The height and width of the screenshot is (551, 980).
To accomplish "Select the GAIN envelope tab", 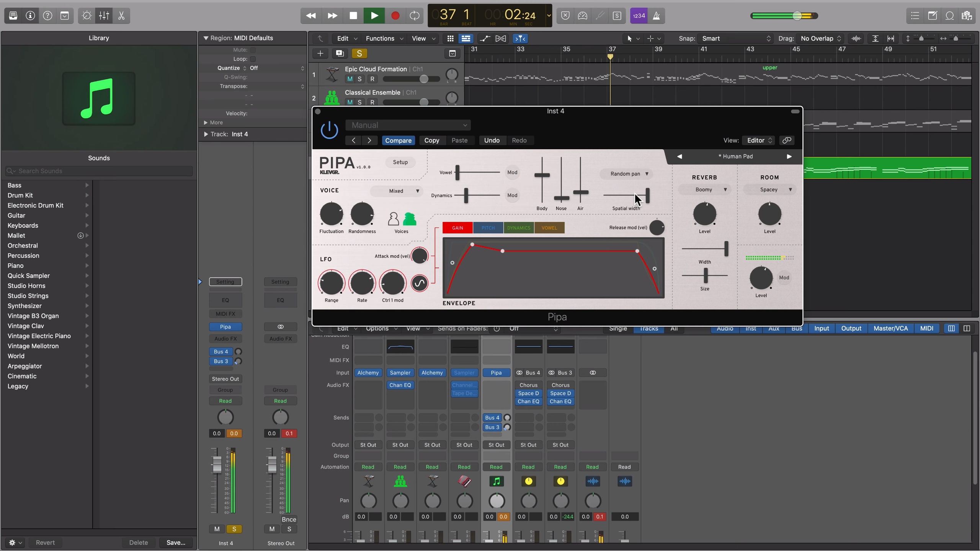I will pyautogui.click(x=457, y=228).
